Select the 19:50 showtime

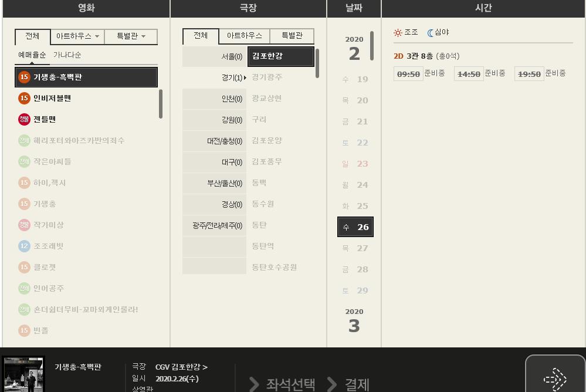tap(529, 74)
